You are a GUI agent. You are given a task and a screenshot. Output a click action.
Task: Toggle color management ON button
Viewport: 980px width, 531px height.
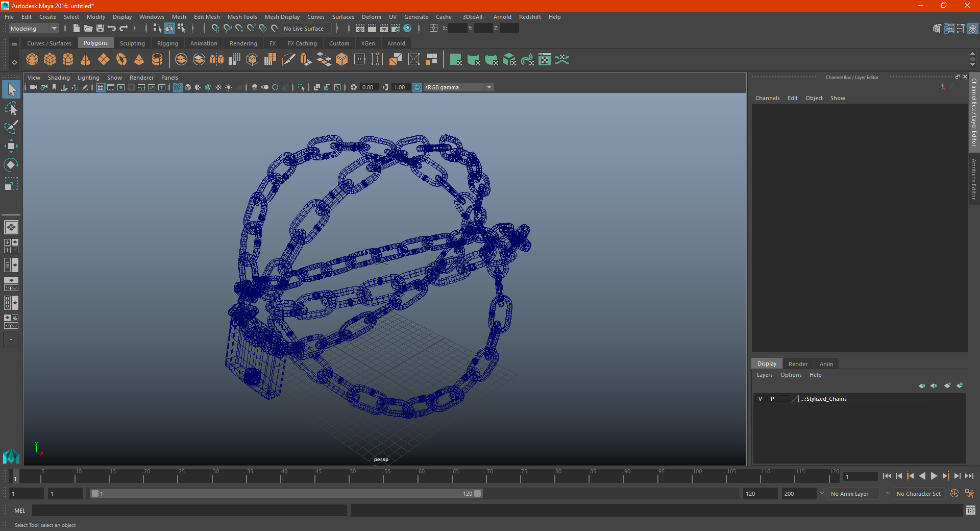(x=417, y=87)
